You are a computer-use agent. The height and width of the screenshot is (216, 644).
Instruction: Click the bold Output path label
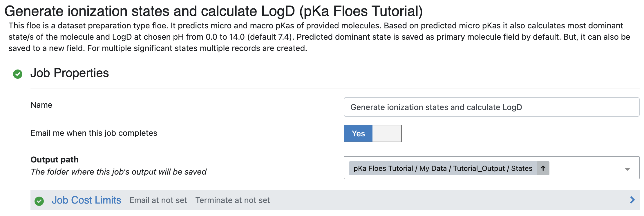55,160
